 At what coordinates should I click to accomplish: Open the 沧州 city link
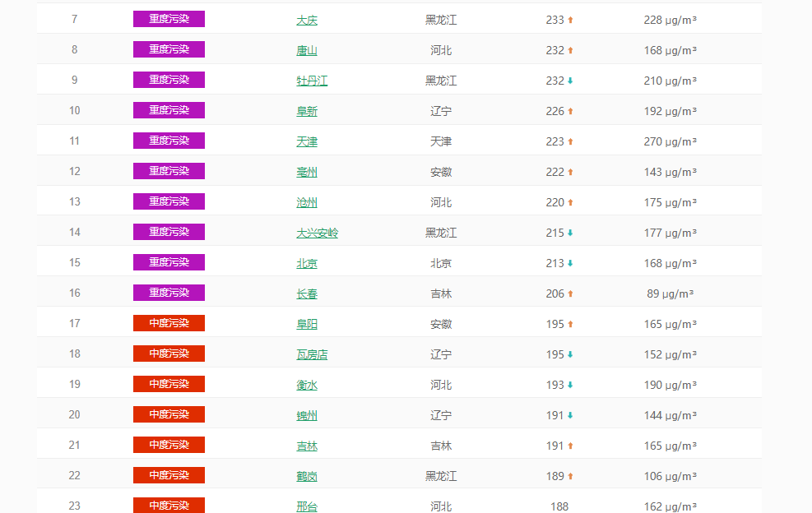click(307, 202)
